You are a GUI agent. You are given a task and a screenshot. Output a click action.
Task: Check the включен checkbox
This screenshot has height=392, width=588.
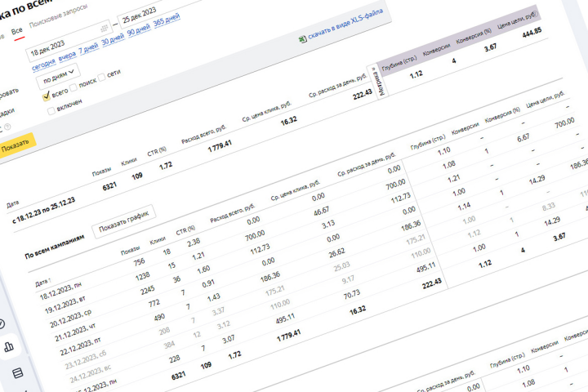(51, 111)
